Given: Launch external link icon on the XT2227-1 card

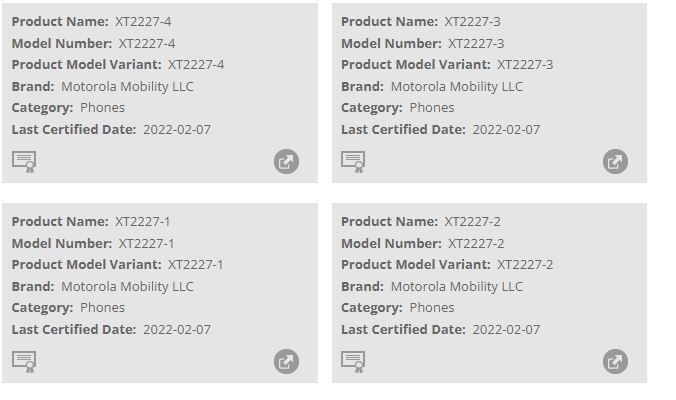Looking at the screenshot, I should pyautogui.click(x=287, y=361).
